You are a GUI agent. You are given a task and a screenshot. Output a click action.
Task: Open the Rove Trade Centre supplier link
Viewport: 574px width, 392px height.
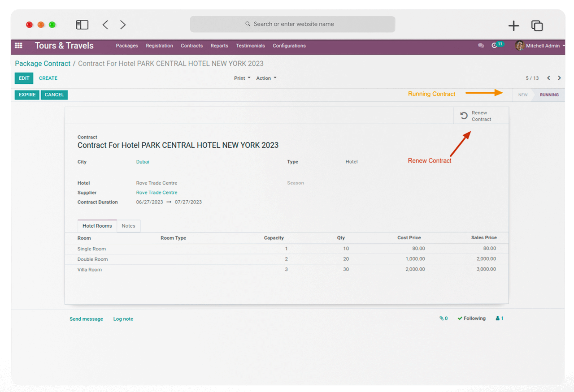pyautogui.click(x=157, y=193)
